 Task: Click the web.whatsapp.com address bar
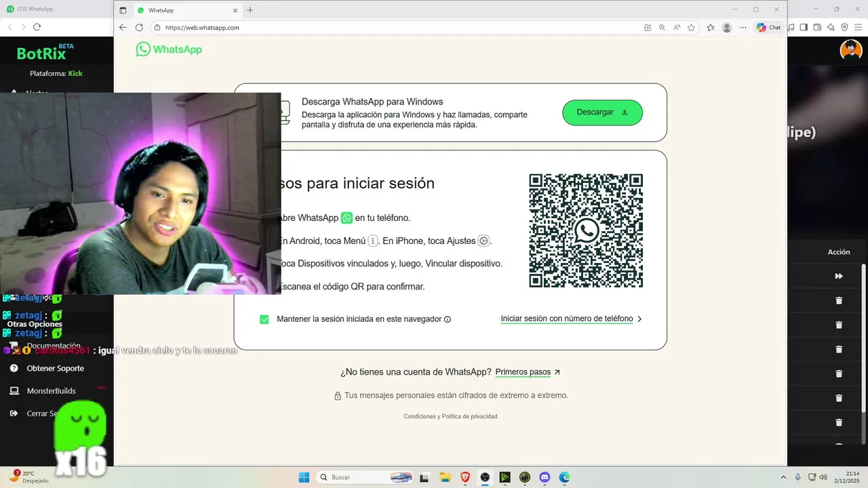click(393, 28)
